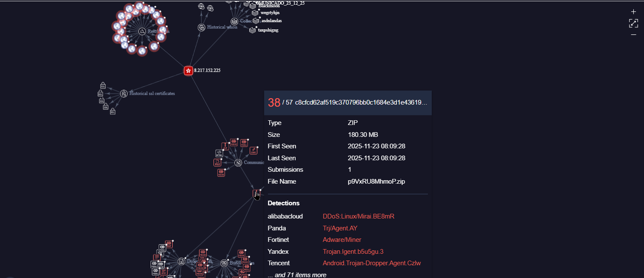Select the RTF file node
This screenshot has height=278, width=644.
point(164,272)
